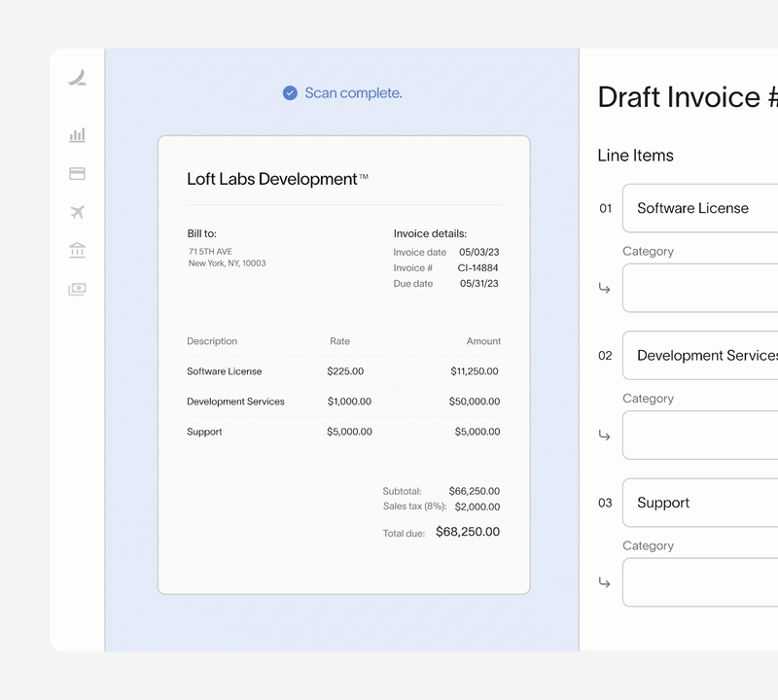
Task: Click 'New York, NY, 10003' text
Action: (x=227, y=262)
